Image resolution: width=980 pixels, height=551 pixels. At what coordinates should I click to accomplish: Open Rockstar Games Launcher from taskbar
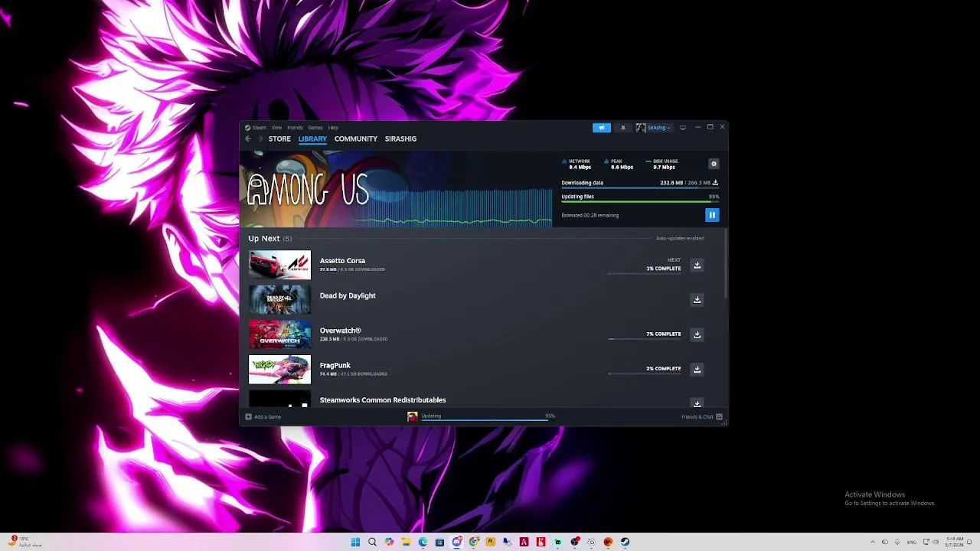[490, 542]
